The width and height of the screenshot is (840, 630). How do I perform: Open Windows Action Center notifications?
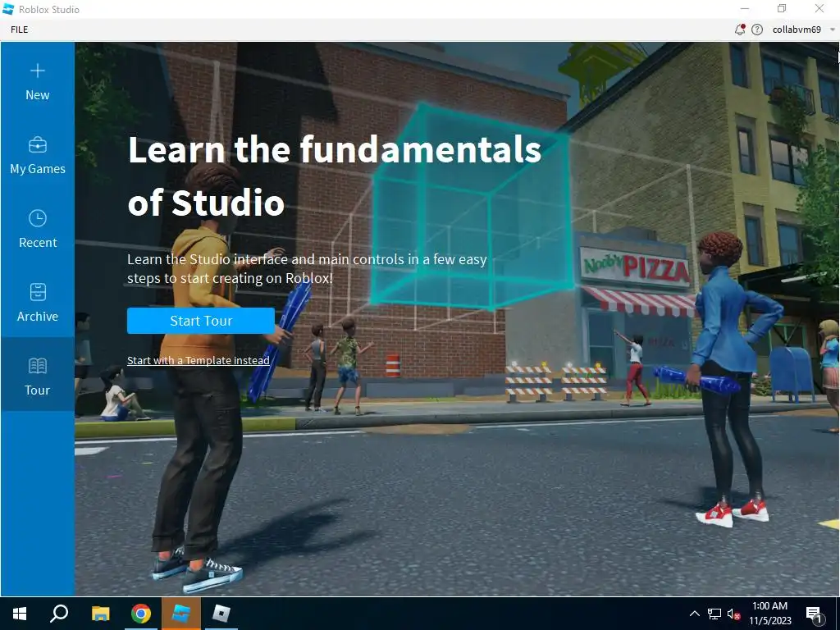[815, 614]
